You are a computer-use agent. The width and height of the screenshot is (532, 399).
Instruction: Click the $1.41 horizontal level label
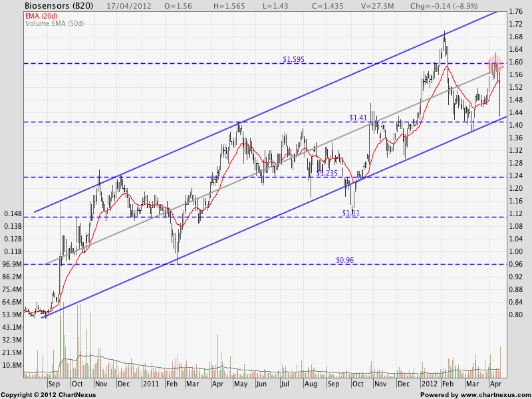pyautogui.click(x=358, y=118)
